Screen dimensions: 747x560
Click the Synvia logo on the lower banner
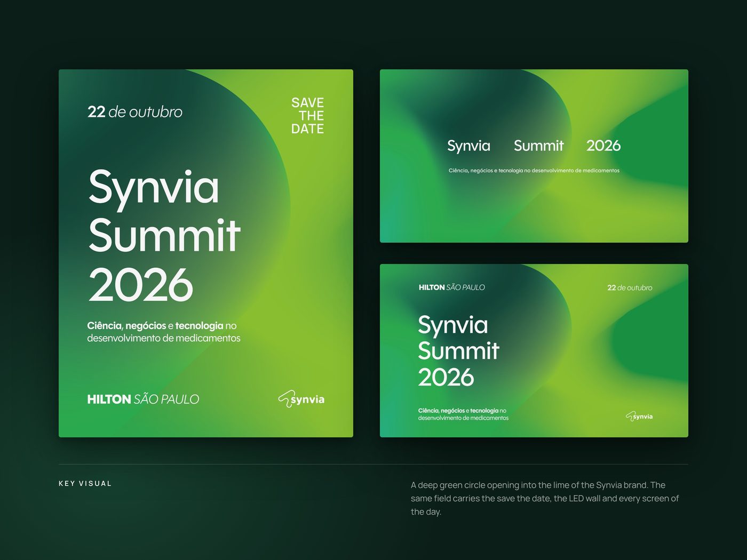click(639, 416)
